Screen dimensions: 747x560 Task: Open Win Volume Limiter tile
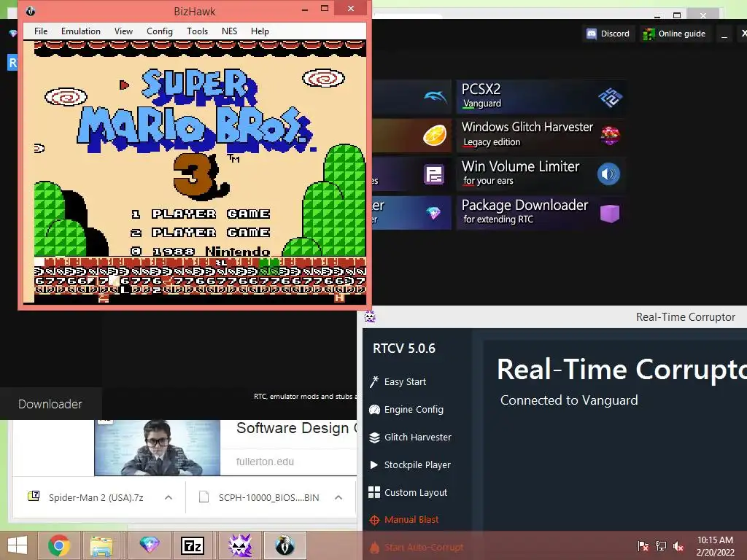tap(541, 174)
